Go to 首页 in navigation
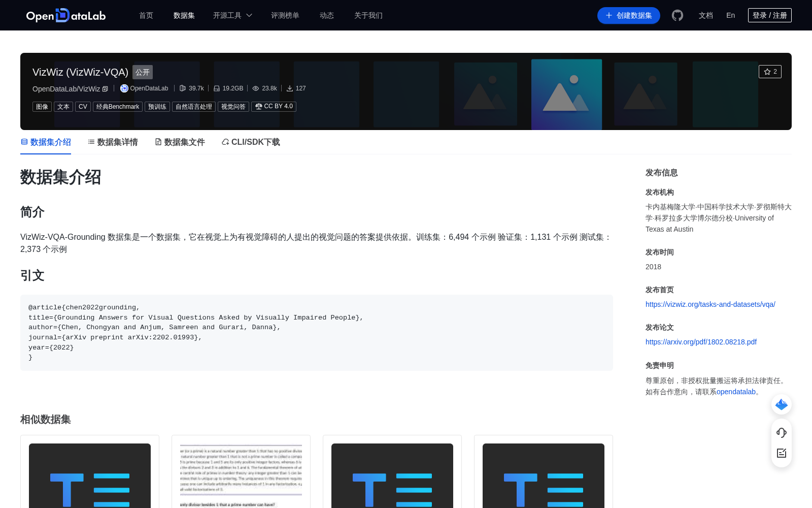 coord(146,15)
